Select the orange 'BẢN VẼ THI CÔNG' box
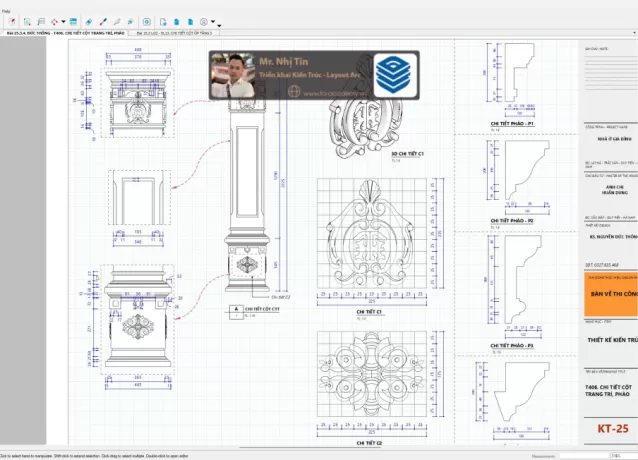The image size is (638, 460). (611, 294)
